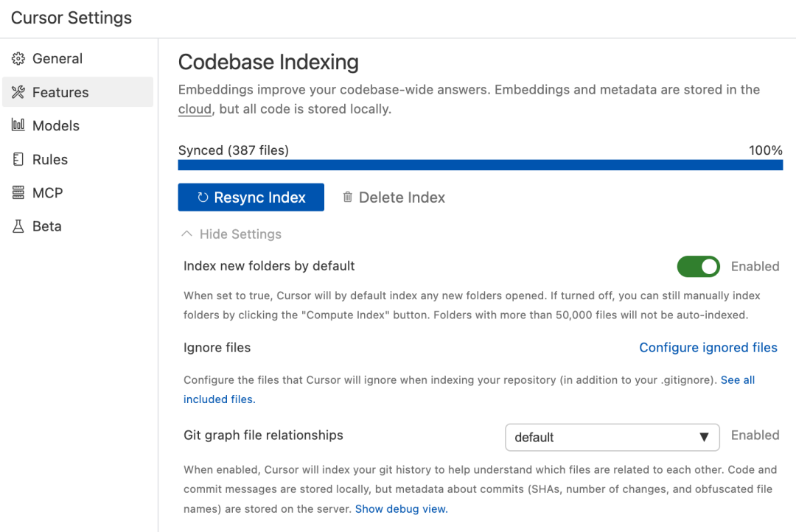Click the dropdown arrow showing default
796x532 pixels.
(x=705, y=437)
